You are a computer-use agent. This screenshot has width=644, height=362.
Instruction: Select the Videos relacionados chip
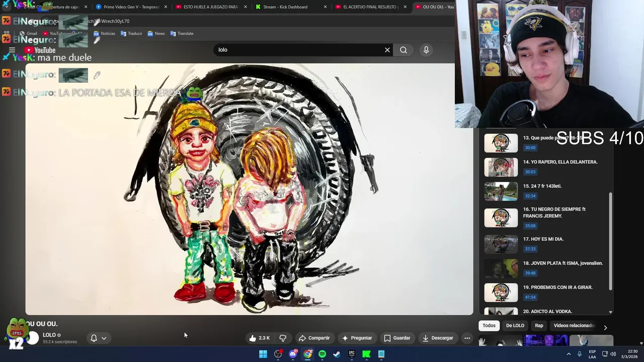coord(574,325)
